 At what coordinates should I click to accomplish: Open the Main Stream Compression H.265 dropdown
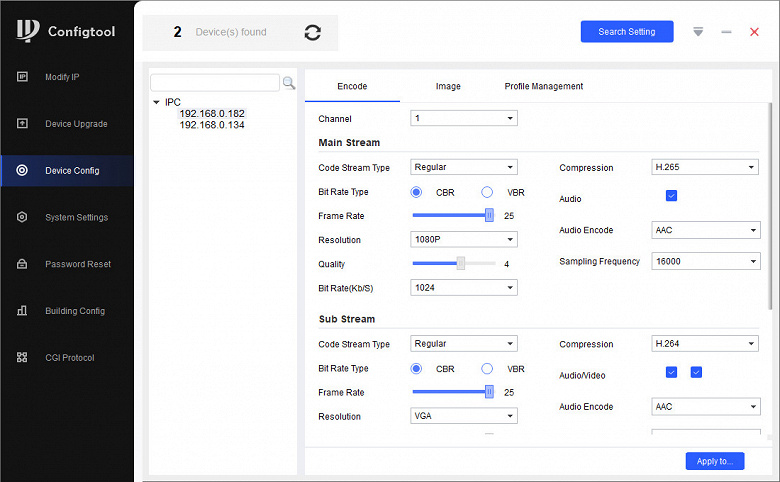(x=704, y=168)
